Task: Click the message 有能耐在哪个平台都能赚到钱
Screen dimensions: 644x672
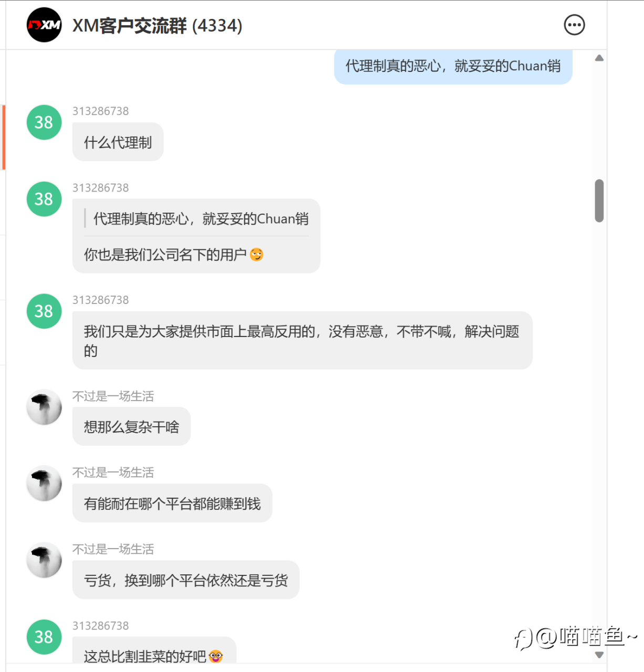Action: coord(172,503)
